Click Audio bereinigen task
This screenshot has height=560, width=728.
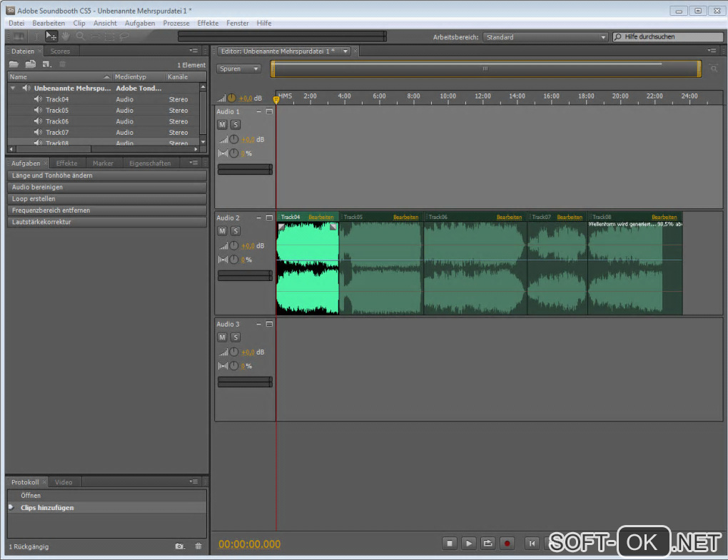click(107, 187)
